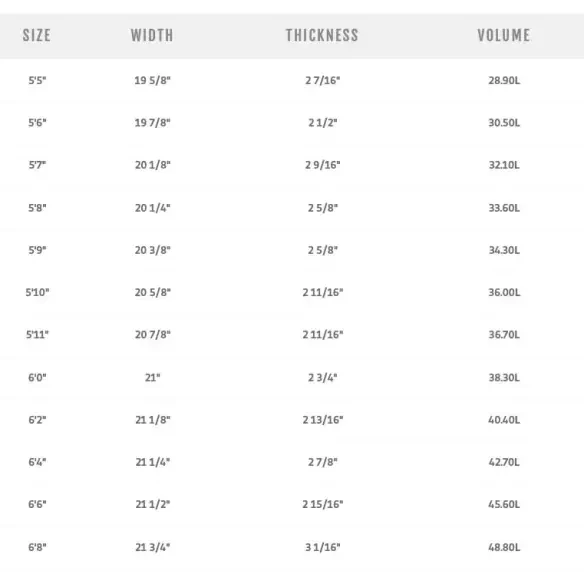This screenshot has width=584, height=584.
Task: Click the 34.30L volume value
Action: [504, 250]
